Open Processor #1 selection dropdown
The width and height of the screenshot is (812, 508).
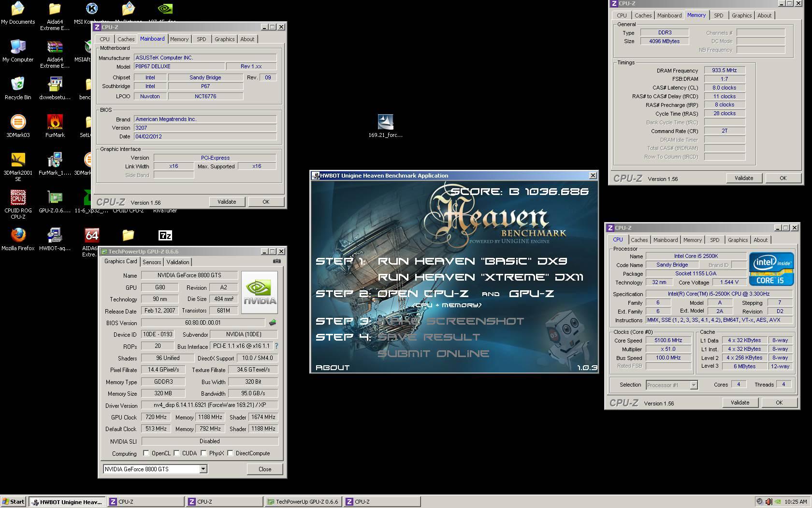coord(694,385)
